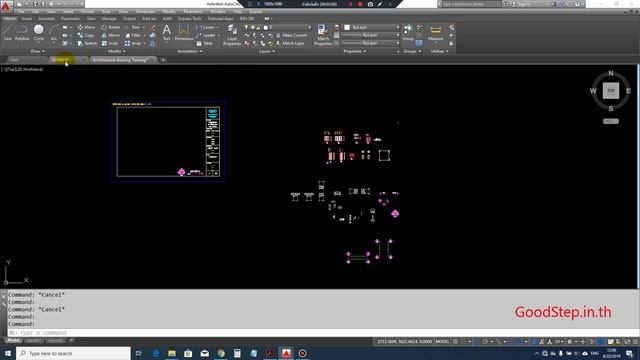The width and height of the screenshot is (640, 360).
Task: Switch to the Annotate ribbon tab
Action: [x=47, y=19]
